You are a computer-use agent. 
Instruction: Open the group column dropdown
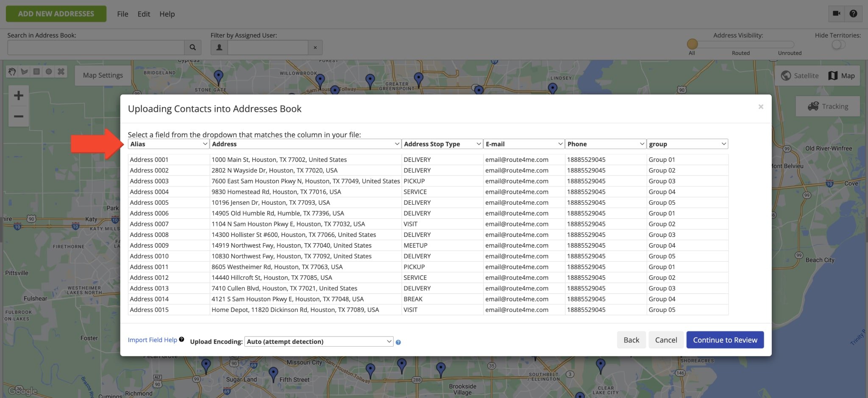point(687,144)
